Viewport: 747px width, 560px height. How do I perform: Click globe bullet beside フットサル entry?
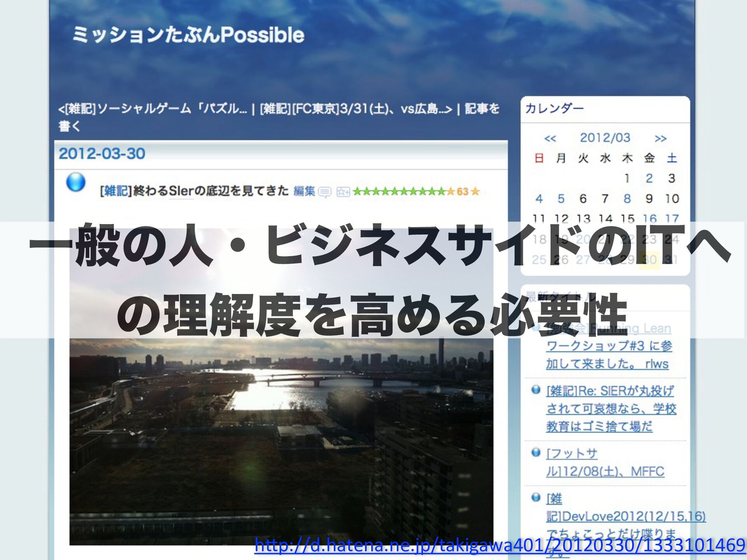pyautogui.click(x=536, y=452)
